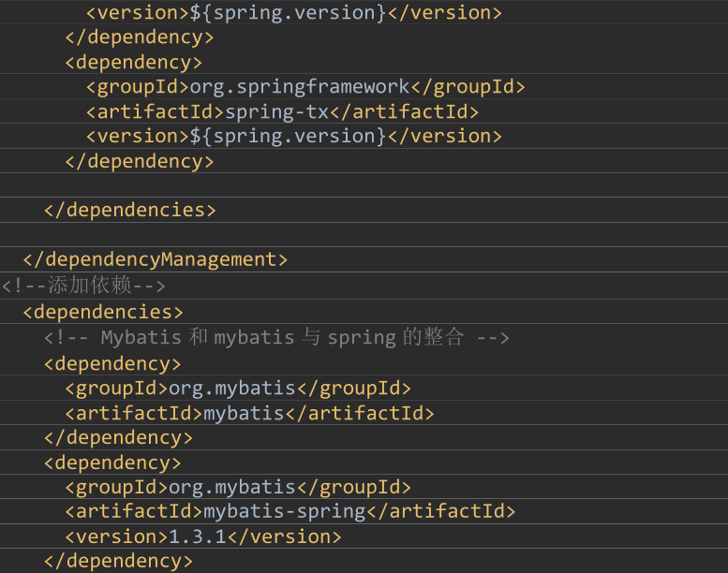The image size is (728, 573).
Task: Click closing dependency tag after version 1.3.1
Action: 118,561
